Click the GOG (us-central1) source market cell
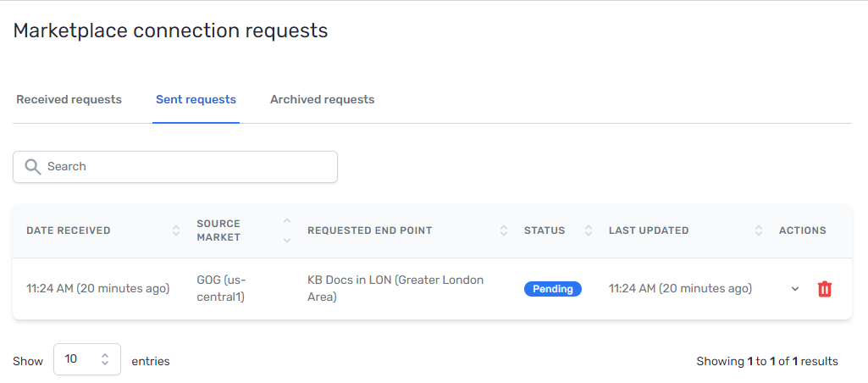 tap(221, 288)
